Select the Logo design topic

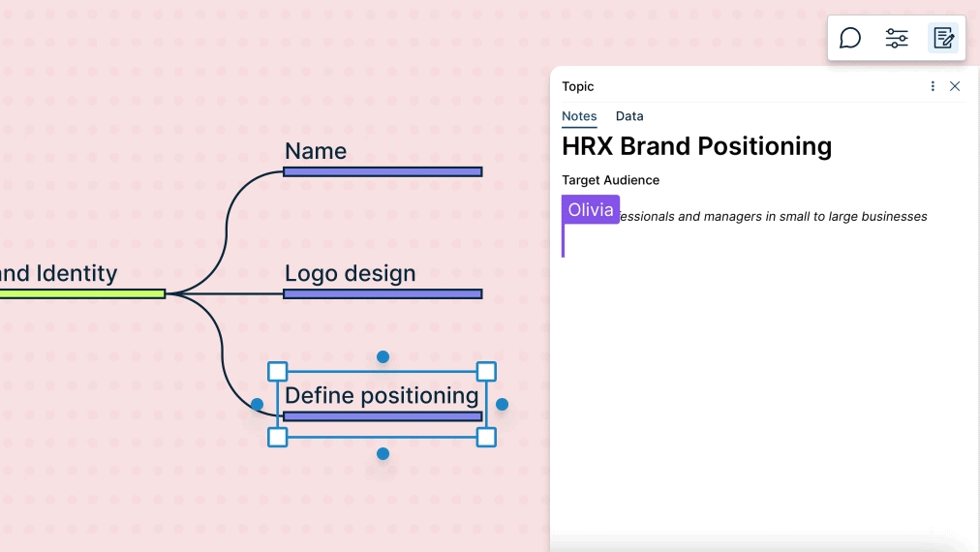click(x=350, y=274)
